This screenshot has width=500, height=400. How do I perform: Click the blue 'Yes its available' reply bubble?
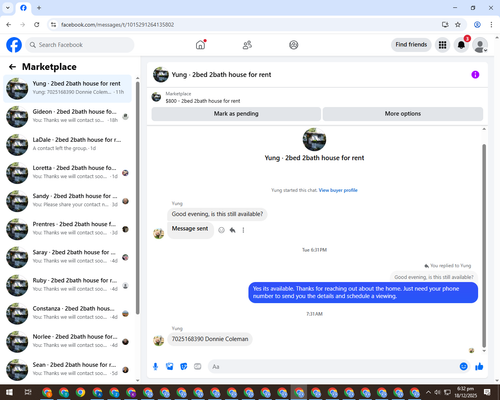point(363,292)
